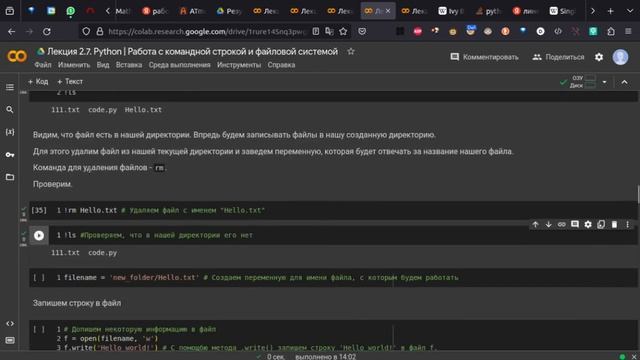The image size is (640, 360).
Task: Open the Colab home logo
Action: point(17,56)
